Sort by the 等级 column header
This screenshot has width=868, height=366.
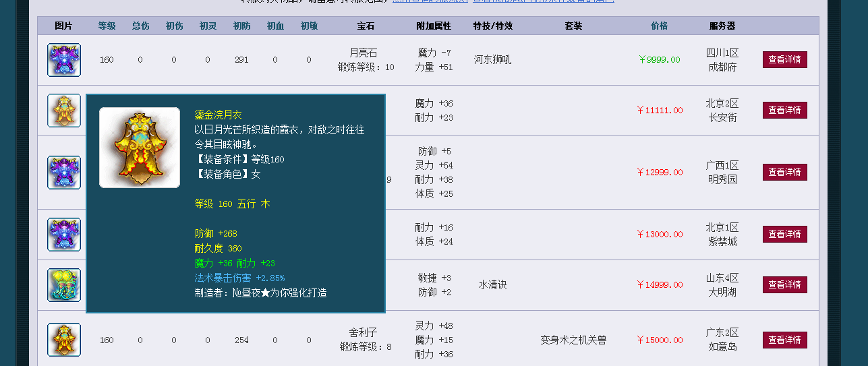click(107, 26)
